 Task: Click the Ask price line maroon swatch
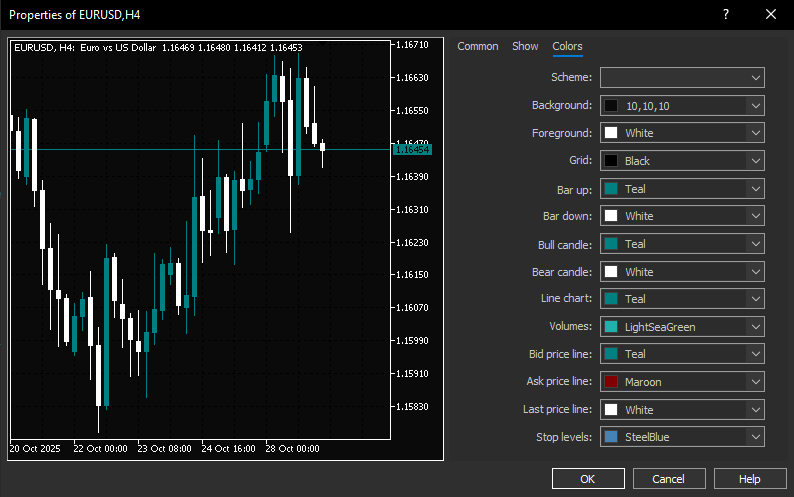point(611,382)
